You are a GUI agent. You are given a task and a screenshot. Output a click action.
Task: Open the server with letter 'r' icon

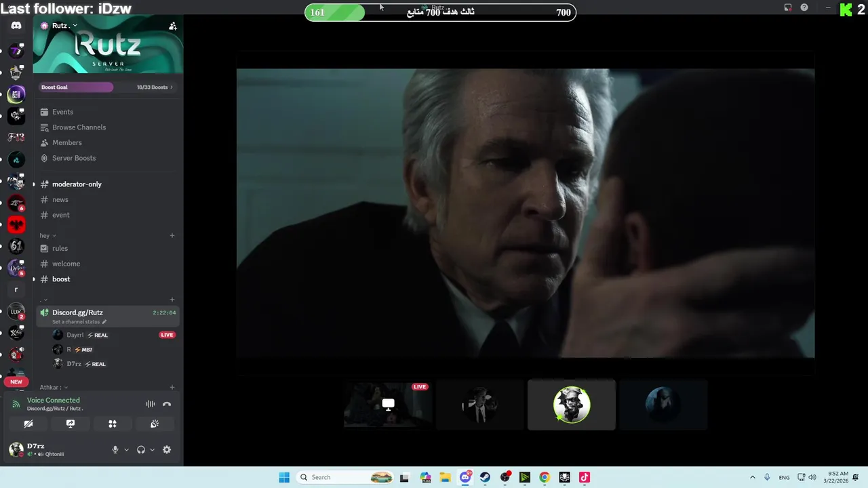coord(16,289)
